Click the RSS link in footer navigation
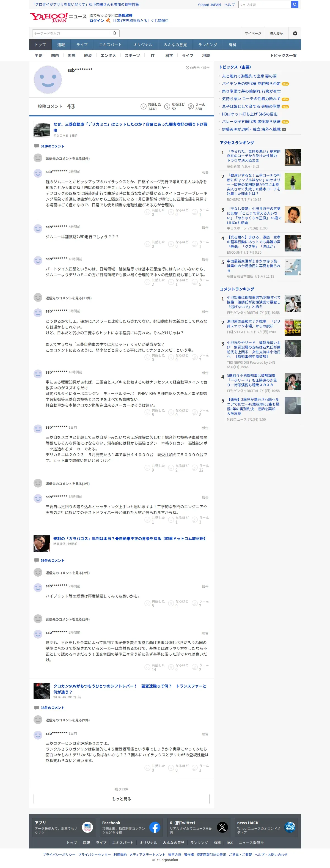 click(230, 843)
